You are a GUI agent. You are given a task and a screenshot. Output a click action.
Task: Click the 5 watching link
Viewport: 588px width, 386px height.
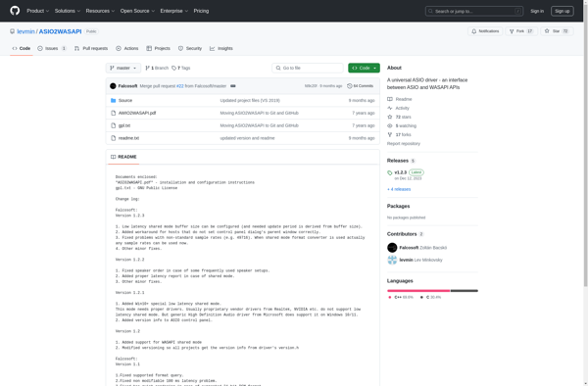[x=402, y=126]
